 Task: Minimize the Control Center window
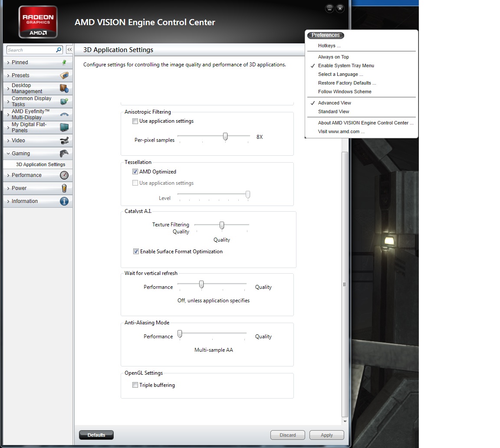330,8
